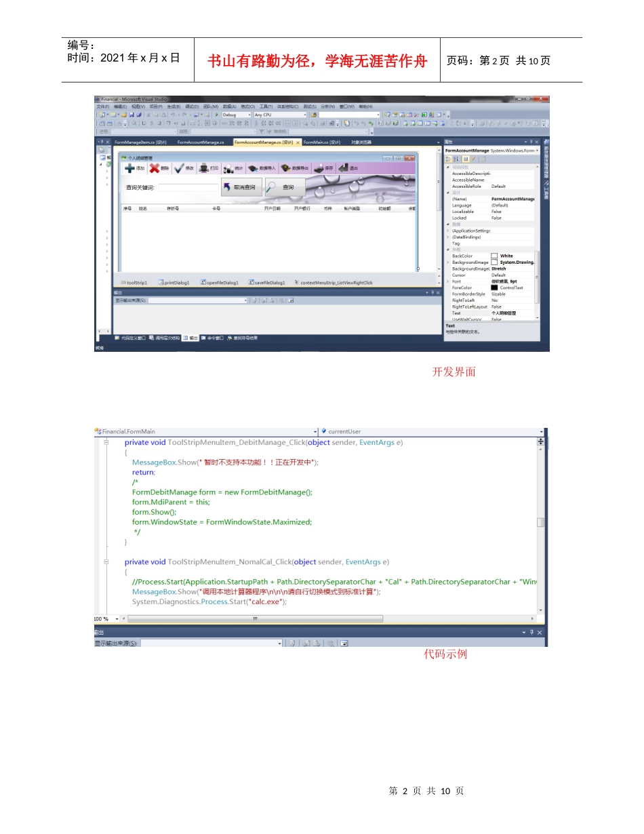This screenshot has width=644, height=834.
Task: Click the 开户日期 column header
Action: [273, 209]
